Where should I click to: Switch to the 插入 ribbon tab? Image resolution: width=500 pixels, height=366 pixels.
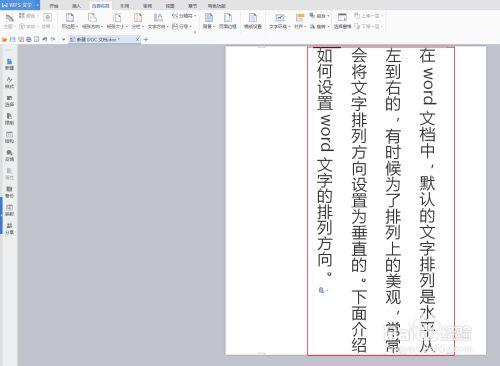tap(77, 6)
